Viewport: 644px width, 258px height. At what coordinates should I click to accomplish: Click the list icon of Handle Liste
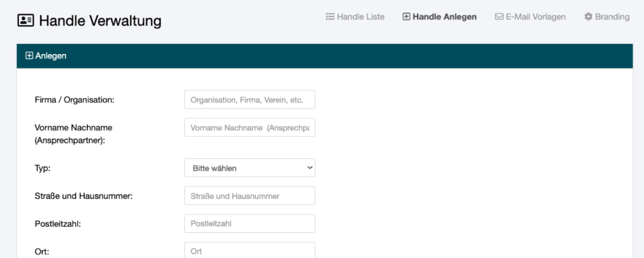(330, 17)
